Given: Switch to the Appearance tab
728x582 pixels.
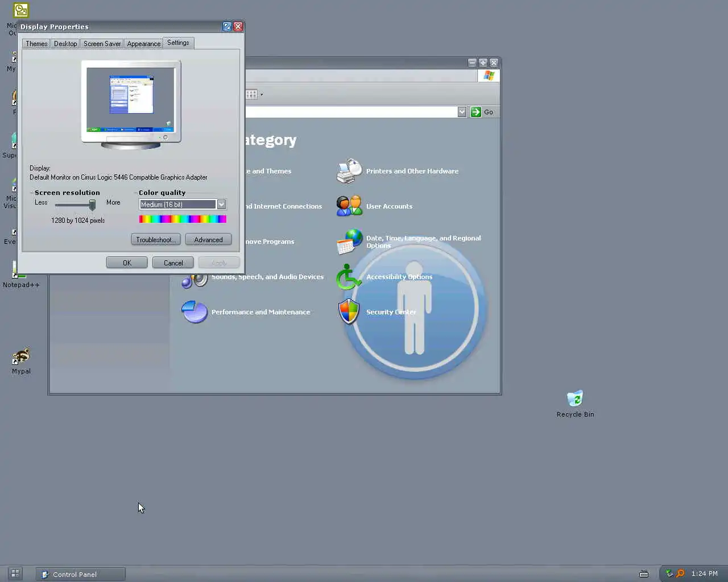Looking at the screenshot, I should [x=144, y=44].
